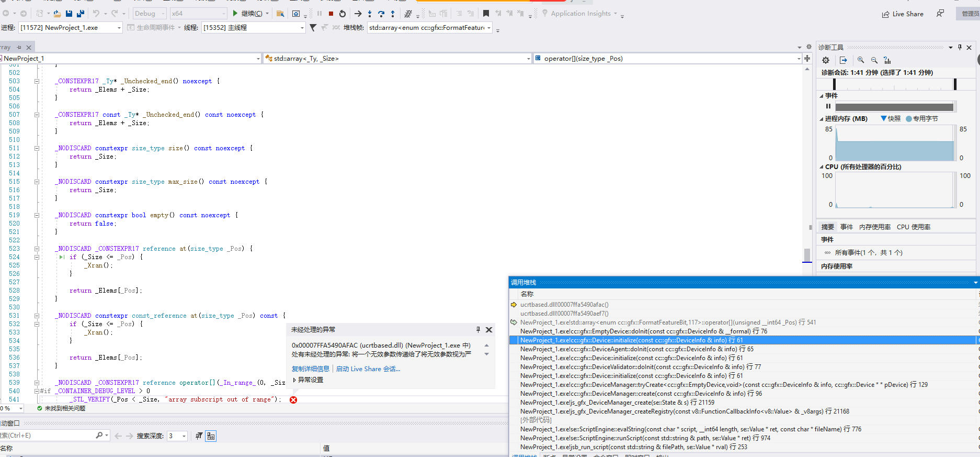The height and width of the screenshot is (457, 980).
Task: Start Live Share session from exception popup
Action: [x=368, y=369]
